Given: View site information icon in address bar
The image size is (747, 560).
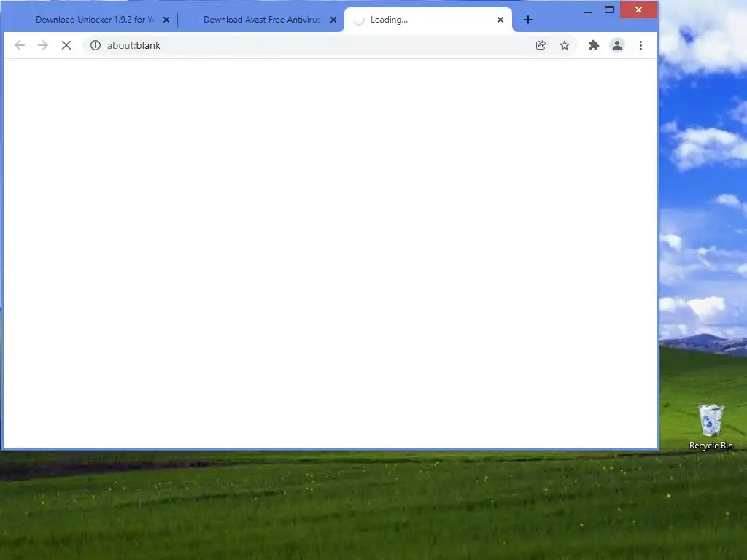Looking at the screenshot, I should pos(96,45).
